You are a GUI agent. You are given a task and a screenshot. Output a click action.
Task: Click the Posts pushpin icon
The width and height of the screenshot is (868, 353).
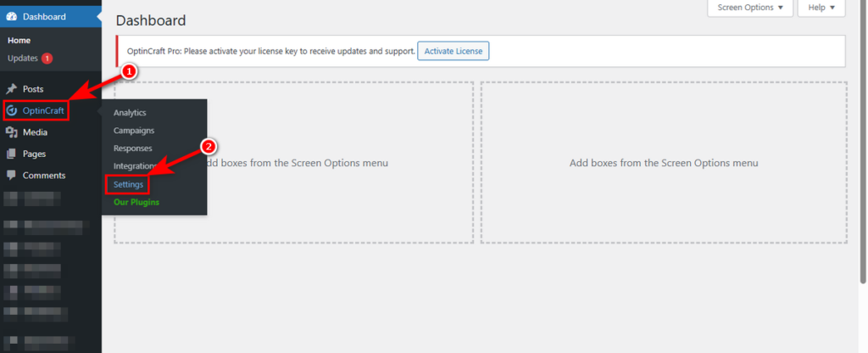[x=12, y=89]
